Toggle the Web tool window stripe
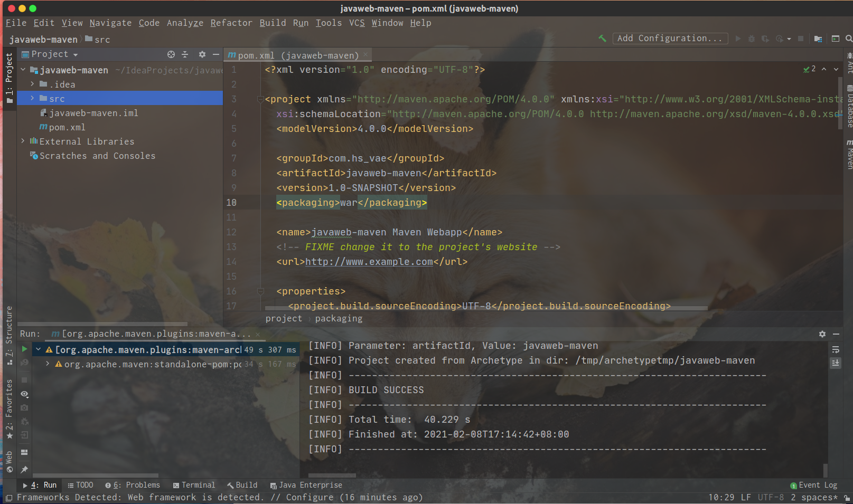Screen dimensions: 853x504 pos(8,462)
